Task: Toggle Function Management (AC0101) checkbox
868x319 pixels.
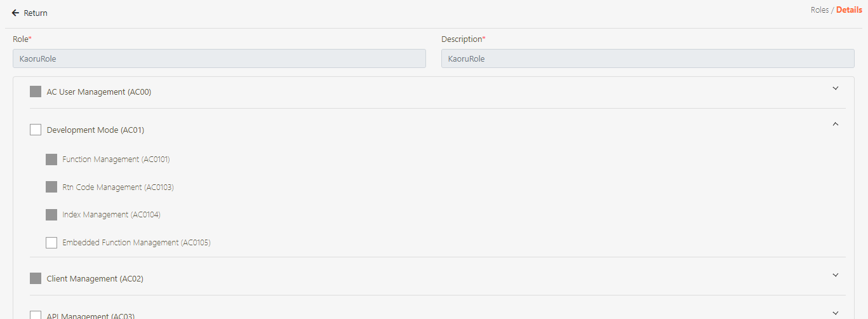Action: (x=51, y=159)
